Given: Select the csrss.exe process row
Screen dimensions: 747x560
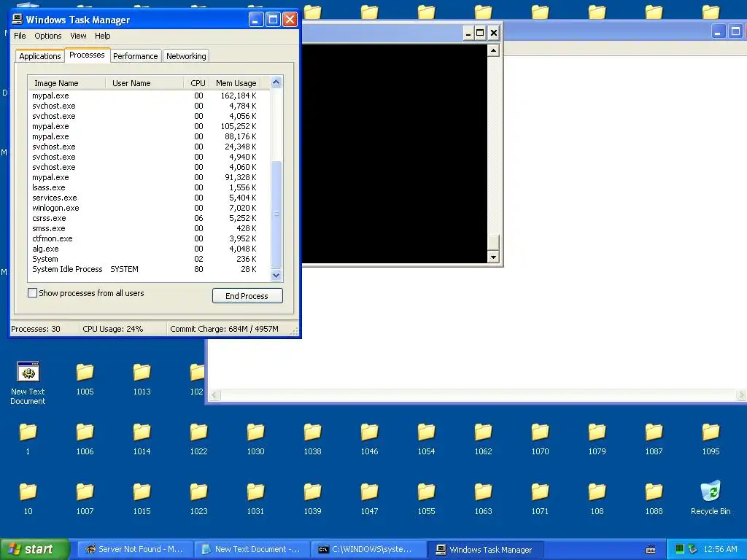Looking at the screenshot, I should [149, 218].
